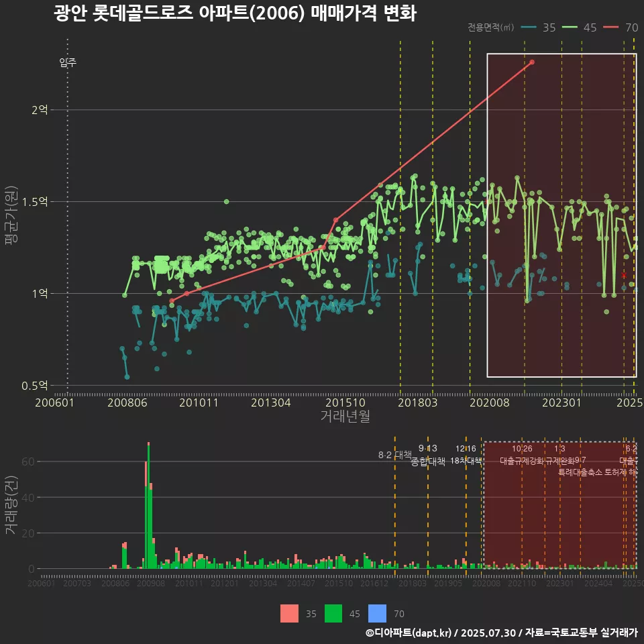Screen dimensions: 644x644
Task: Click the 12·16 18차대책 policy label
Action: 466,455
